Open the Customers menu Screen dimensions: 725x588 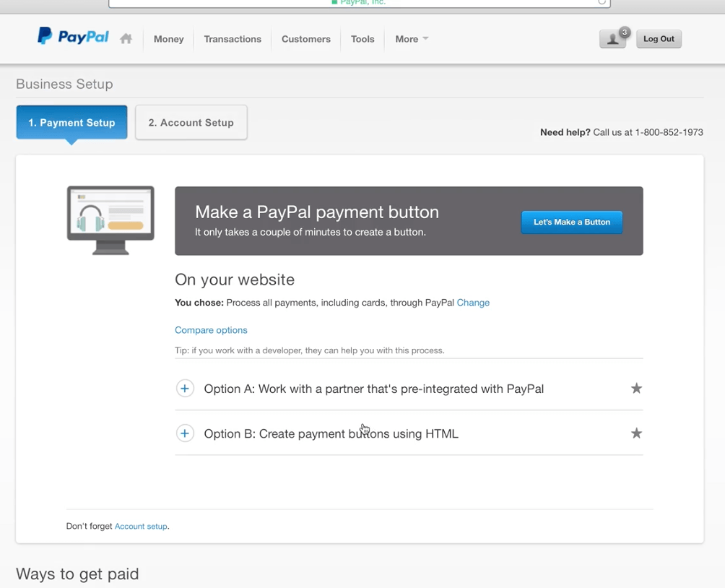point(306,39)
